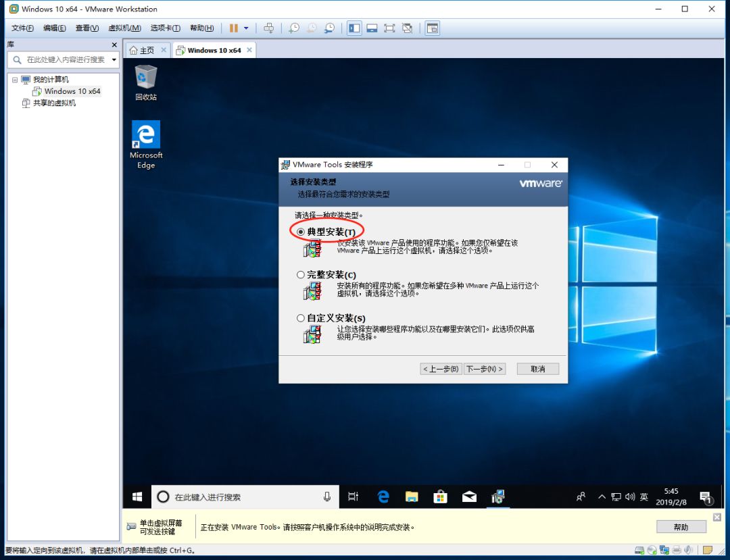This screenshot has height=560, width=730.
Task: Click the network adapter status bar icon
Action: click(664, 551)
